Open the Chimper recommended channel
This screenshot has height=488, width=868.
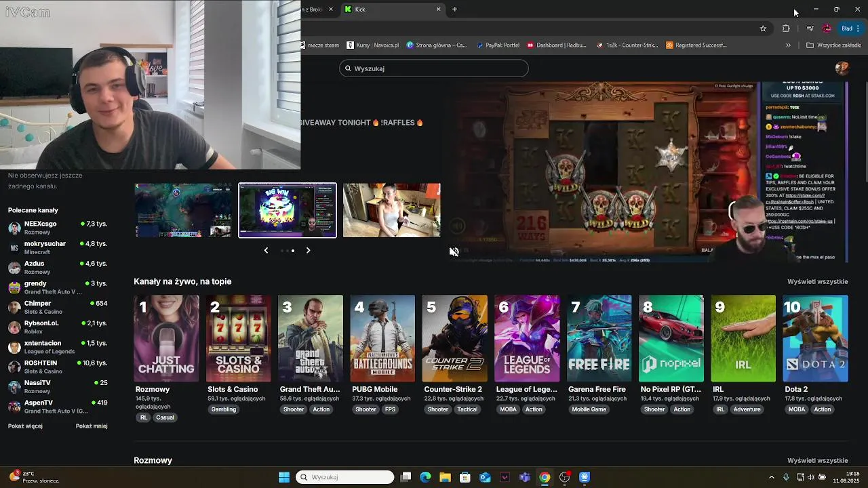[x=58, y=307]
